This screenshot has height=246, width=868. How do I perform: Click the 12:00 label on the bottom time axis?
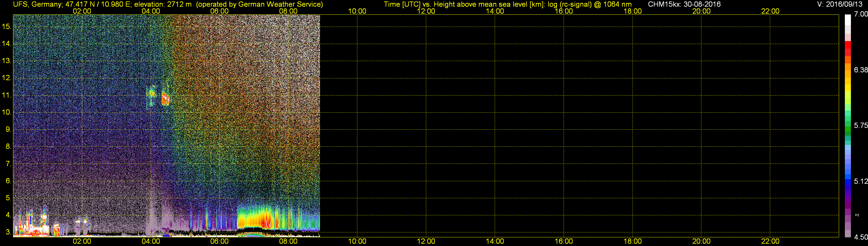coord(426,241)
